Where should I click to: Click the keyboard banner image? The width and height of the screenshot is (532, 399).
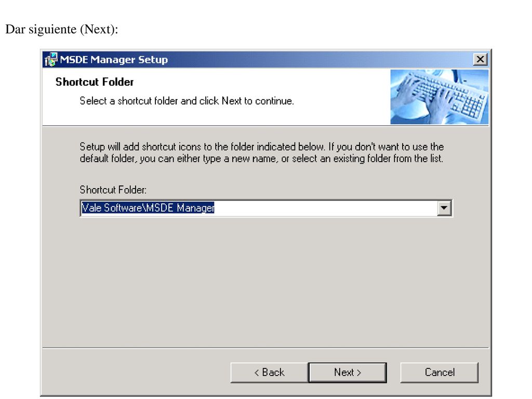[x=440, y=97]
